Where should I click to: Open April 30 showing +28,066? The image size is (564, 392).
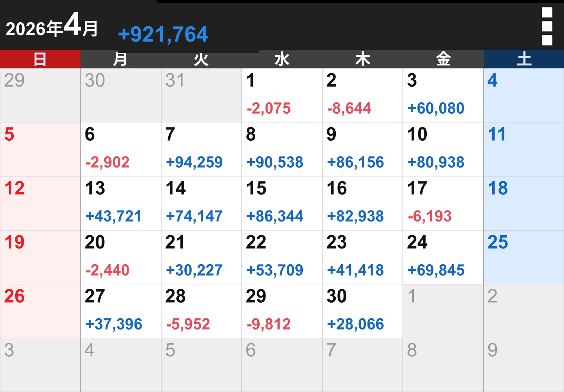click(362, 311)
